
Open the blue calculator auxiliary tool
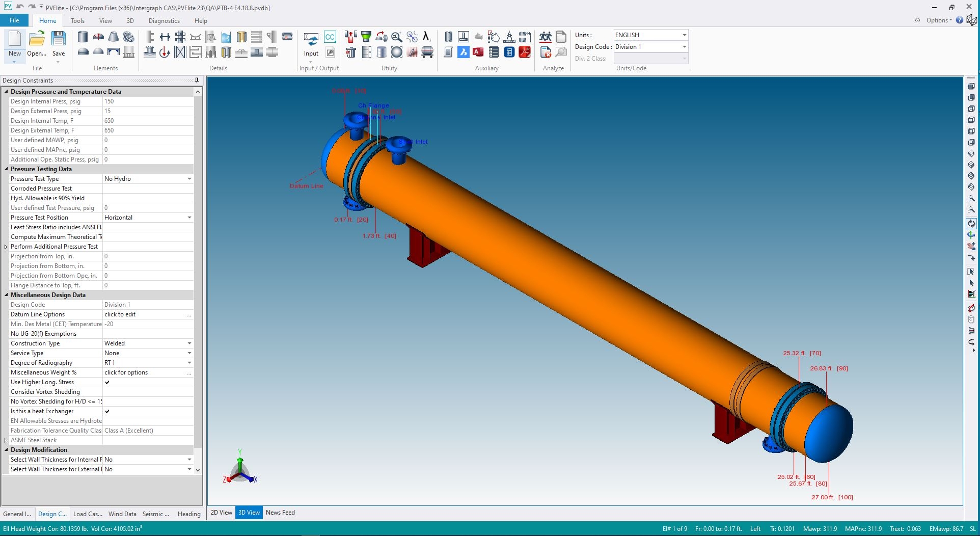point(509,52)
